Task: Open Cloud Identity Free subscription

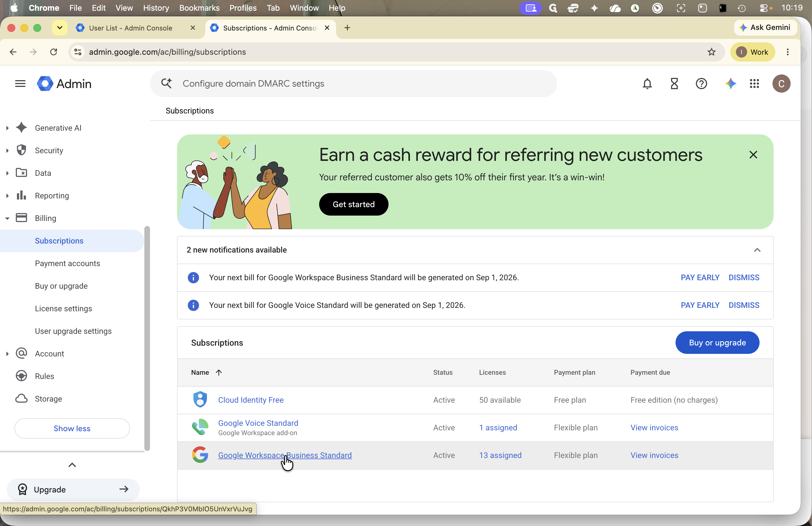Action: pos(251,400)
